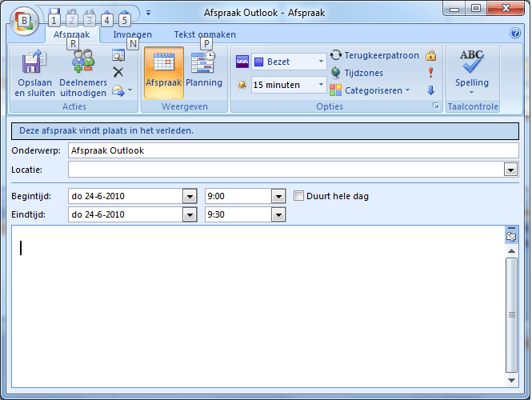Screen dimensions: 532x400
Task: Open Tijdzones option
Action: click(357, 73)
